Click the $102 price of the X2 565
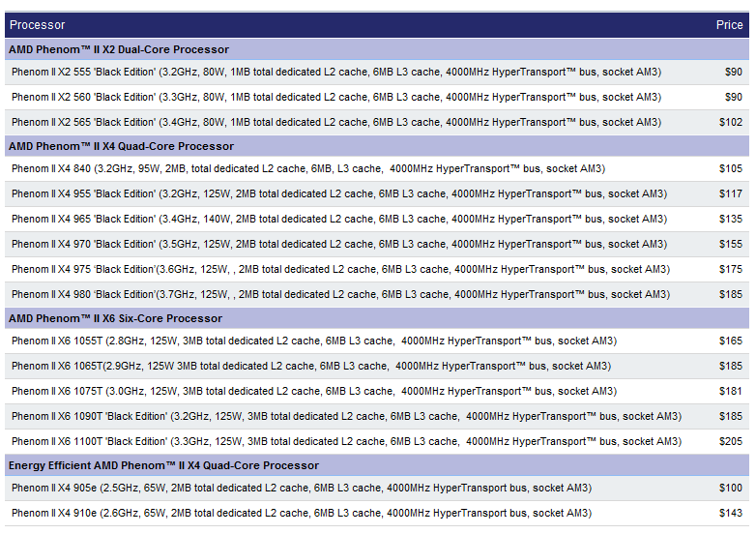The width and height of the screenshot is (756, 534). tap(731, 123)
